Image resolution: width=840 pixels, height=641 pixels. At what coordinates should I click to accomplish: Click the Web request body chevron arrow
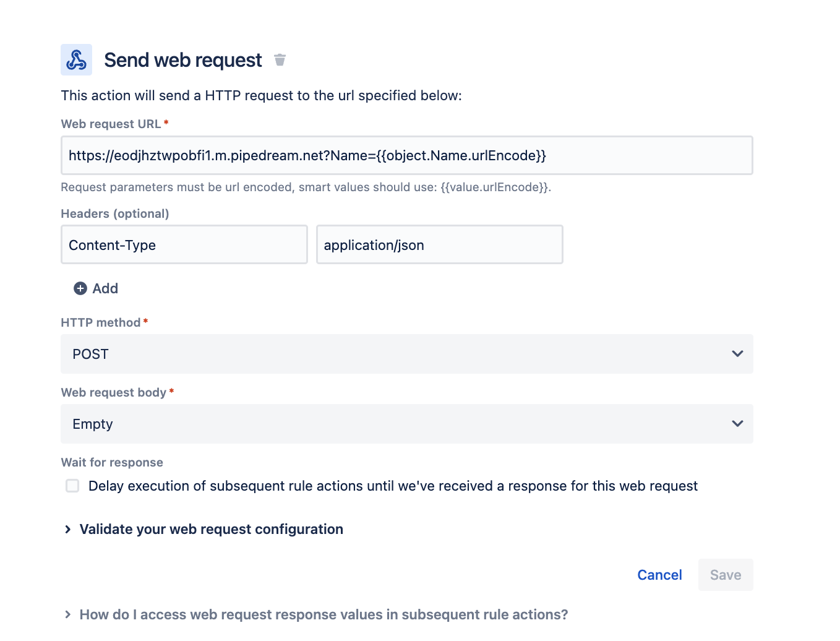737,424
